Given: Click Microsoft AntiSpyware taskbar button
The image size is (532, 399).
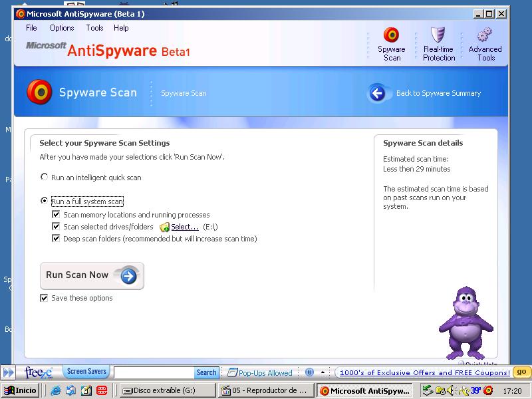Looking at the screenshot, I should [x=365, y=391].
